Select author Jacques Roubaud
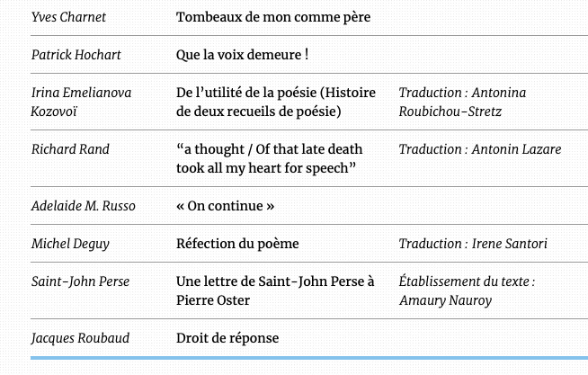This screenshot has height=375, width=588. point(80,338)
